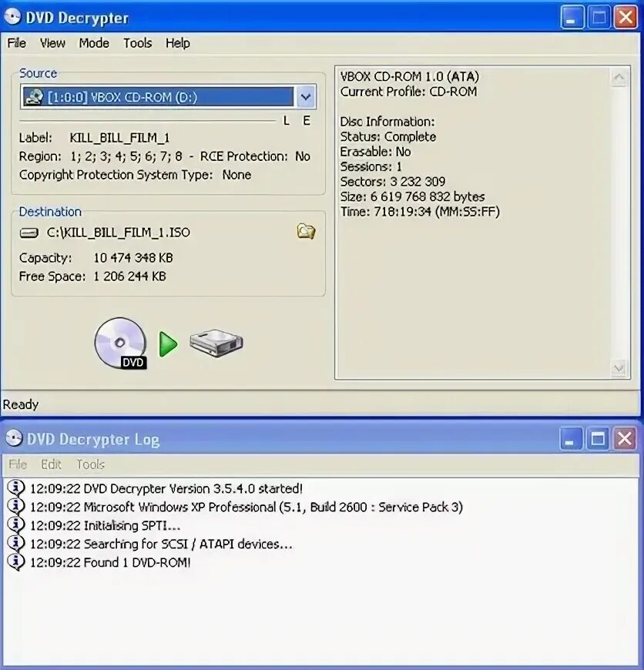Viewport: 644px width, 670px height.
Task: Click 'Status: Complete' in disc information
Action: (x=388, y=137)
